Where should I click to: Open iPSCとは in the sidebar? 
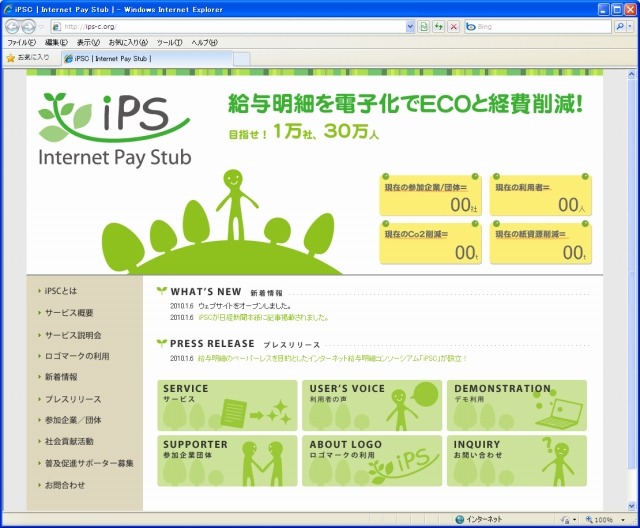(x=60, y=291)
